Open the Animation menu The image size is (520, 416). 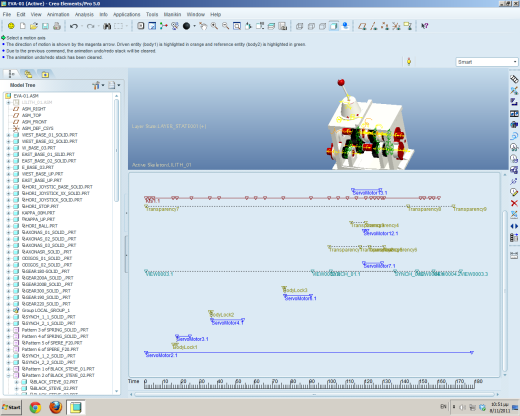tap(58, 14)
